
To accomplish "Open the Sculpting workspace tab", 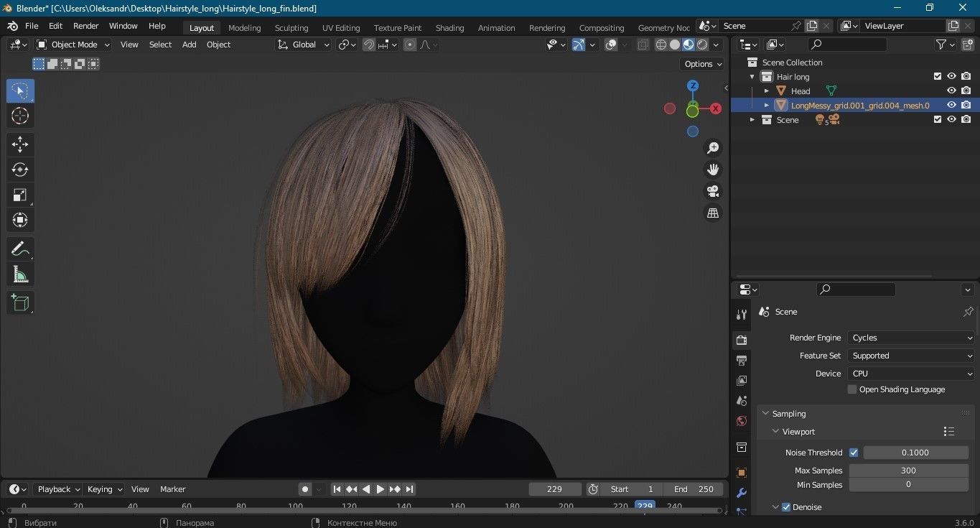I will tap(291, 28).
